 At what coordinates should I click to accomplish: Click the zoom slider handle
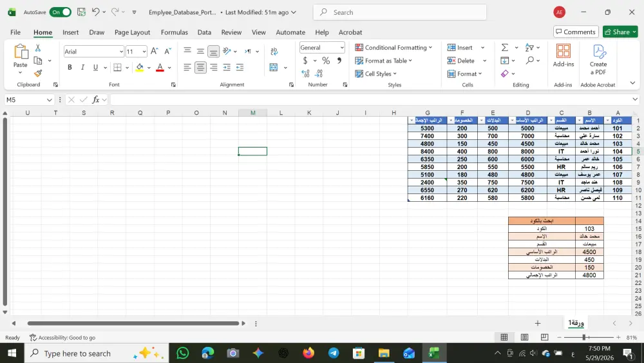583,337
